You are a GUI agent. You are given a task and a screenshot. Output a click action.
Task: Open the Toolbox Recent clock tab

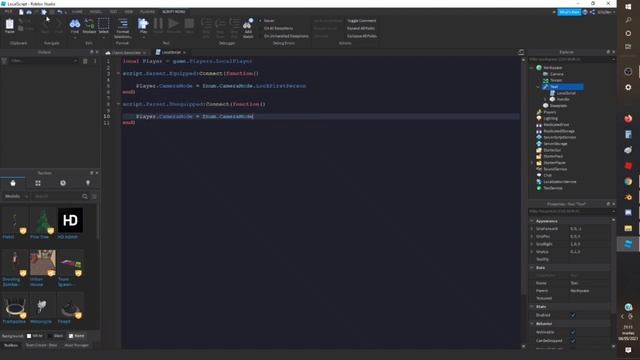point(63,183)
